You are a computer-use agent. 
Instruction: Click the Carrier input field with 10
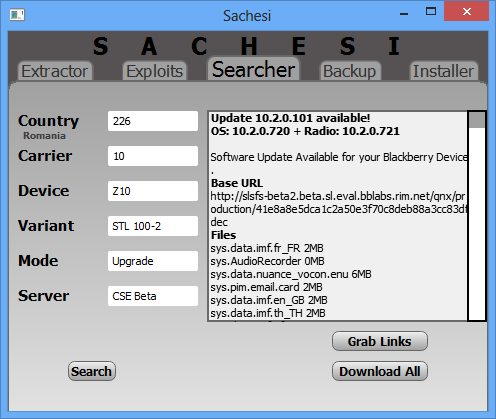tap(153, 156)
